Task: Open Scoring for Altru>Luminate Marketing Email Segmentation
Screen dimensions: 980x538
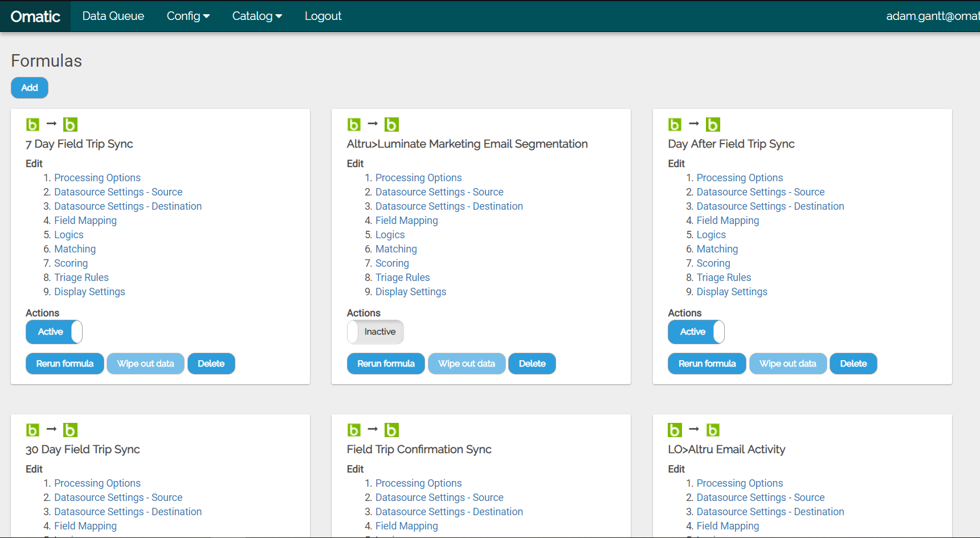Action: click(392, 263)
